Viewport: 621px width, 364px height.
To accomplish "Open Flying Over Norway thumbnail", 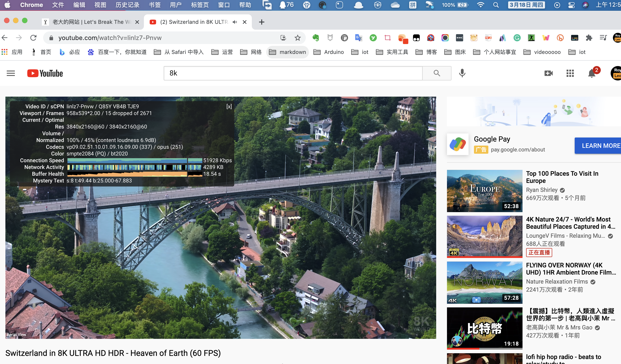I will pos(485,282).
